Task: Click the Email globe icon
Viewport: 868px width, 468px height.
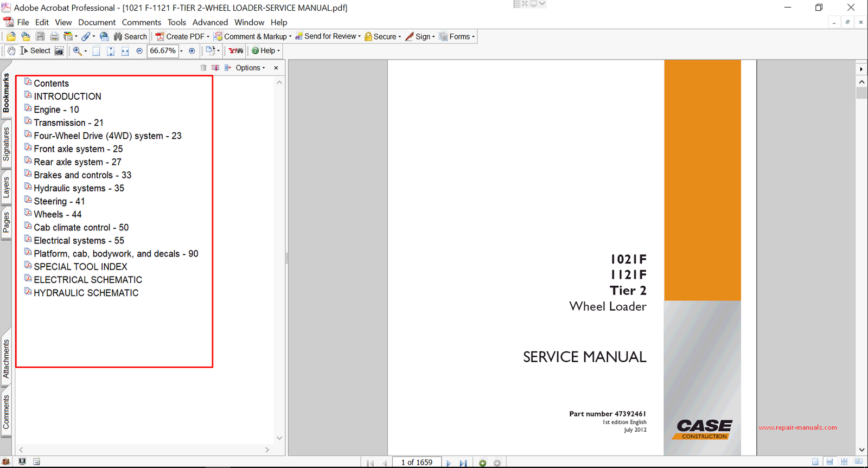Action: tap(104, 36)
